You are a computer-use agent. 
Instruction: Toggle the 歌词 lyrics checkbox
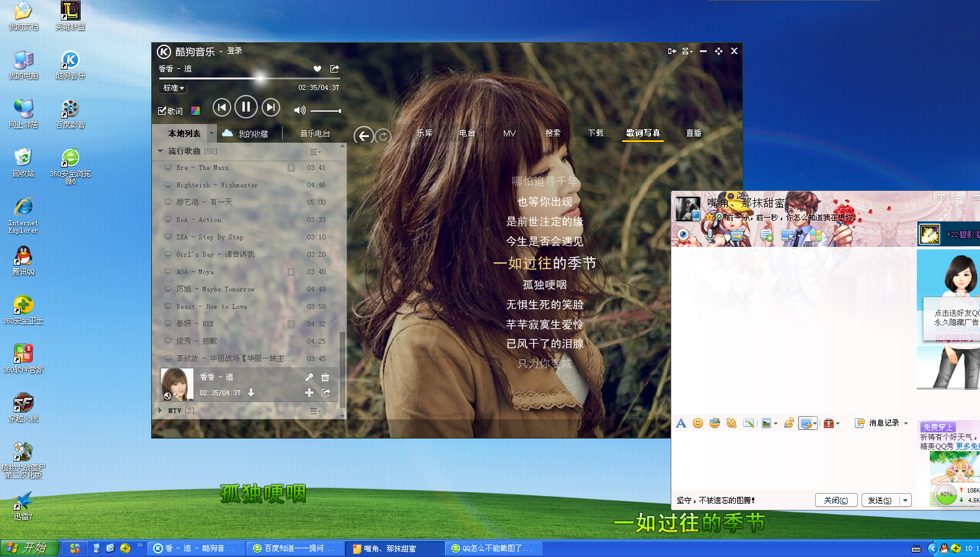(x=170, y=111)
